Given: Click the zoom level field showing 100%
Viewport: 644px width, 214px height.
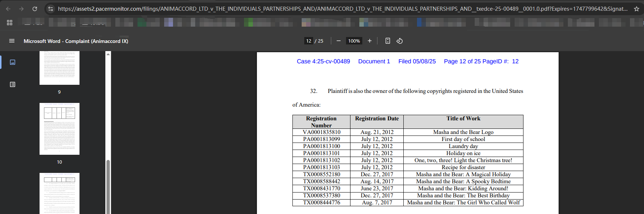Looking at the screenshot, I should pyautogui.click(x=354, y=41).
